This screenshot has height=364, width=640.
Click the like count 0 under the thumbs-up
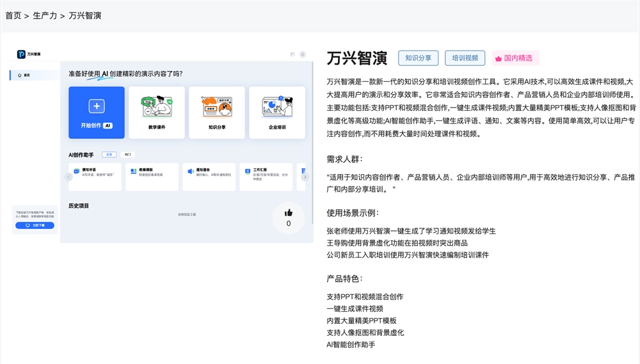click(x=289, y=224)
